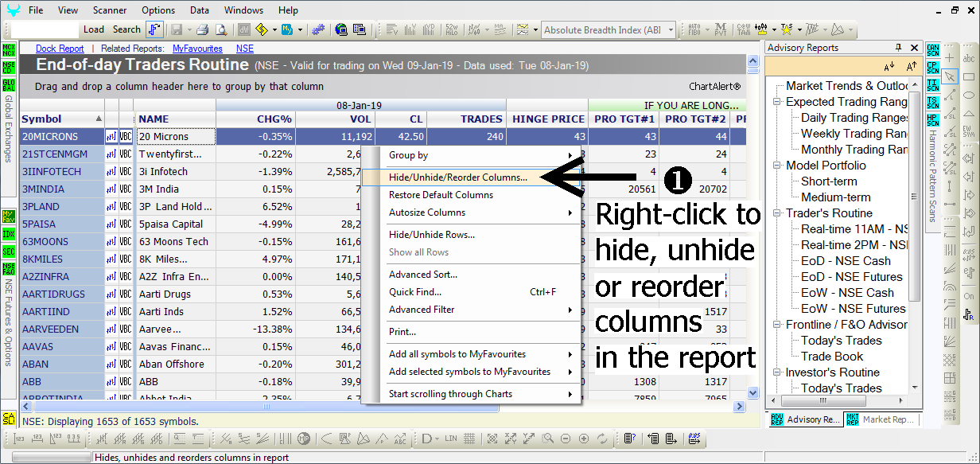Screen dimensions: 980x464
Task: Open the Data menu
Action: (x=200, y=10)
